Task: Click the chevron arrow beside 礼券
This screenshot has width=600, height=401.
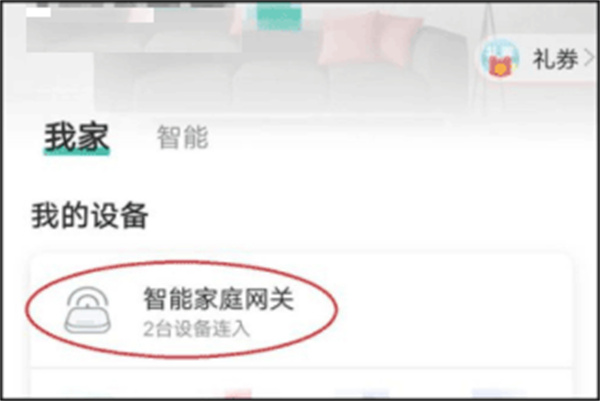Action: [x=589, y=59]
